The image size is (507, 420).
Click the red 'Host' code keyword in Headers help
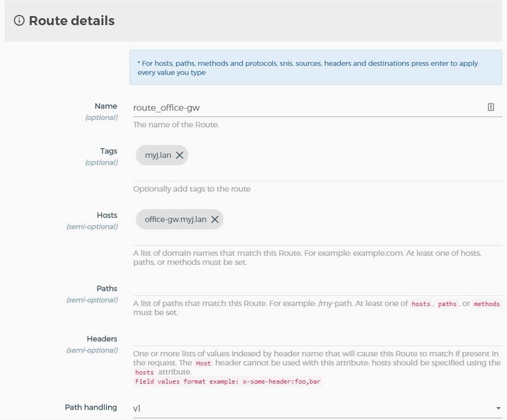[203, 363]
